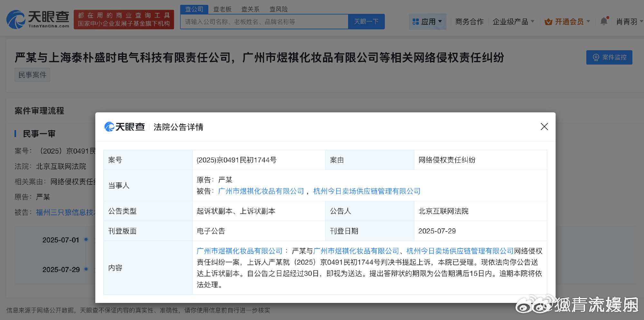Expand the 开通会员 dropdown arrow
644x320 pixels.
click(x=588, y=22)
